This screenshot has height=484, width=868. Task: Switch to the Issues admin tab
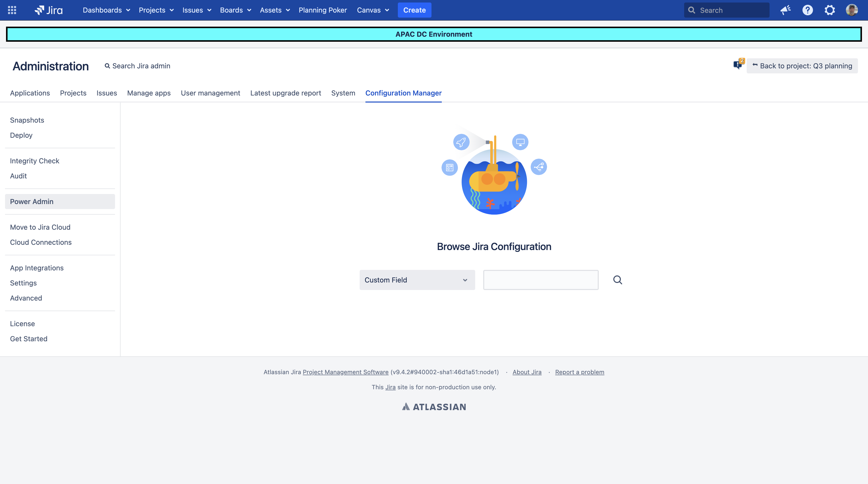(106, 93)
